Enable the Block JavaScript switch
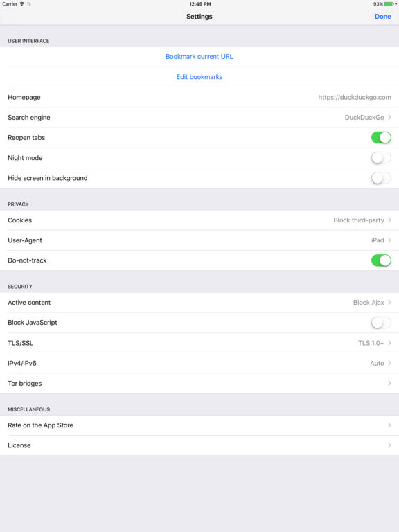This screenshot has height=532, width=399. (x=381, y=323)
